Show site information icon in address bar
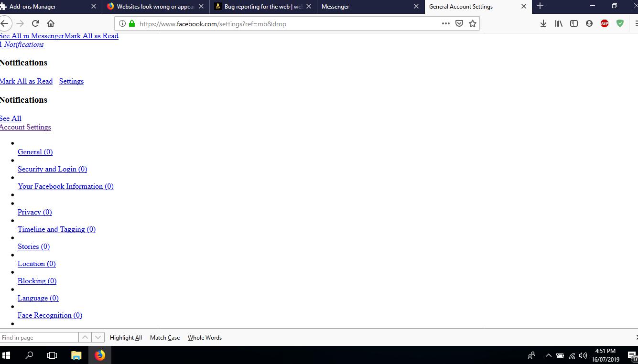The image size is (638, 364). click(122, 23)
